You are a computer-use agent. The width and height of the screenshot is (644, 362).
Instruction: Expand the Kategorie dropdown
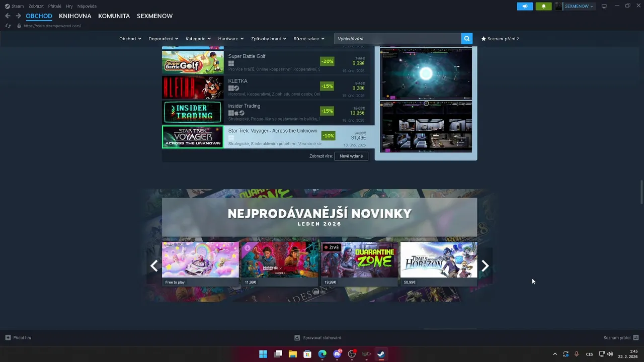tap(198, 39)
